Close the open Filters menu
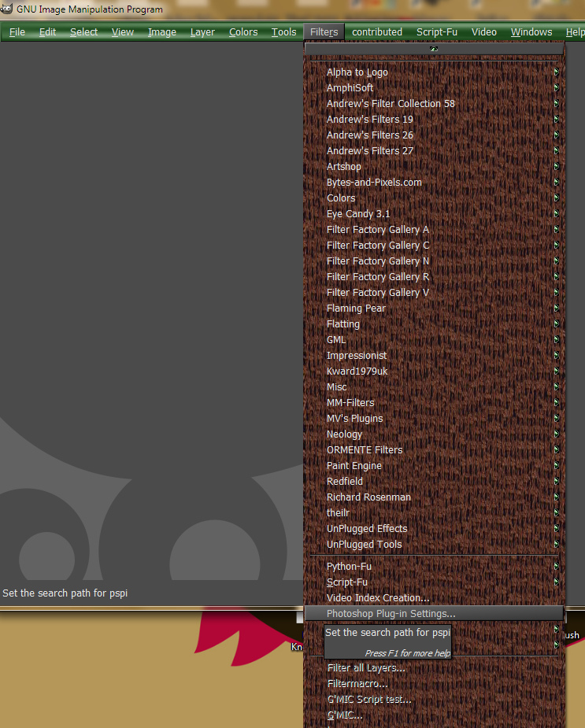 coord(324,32)
